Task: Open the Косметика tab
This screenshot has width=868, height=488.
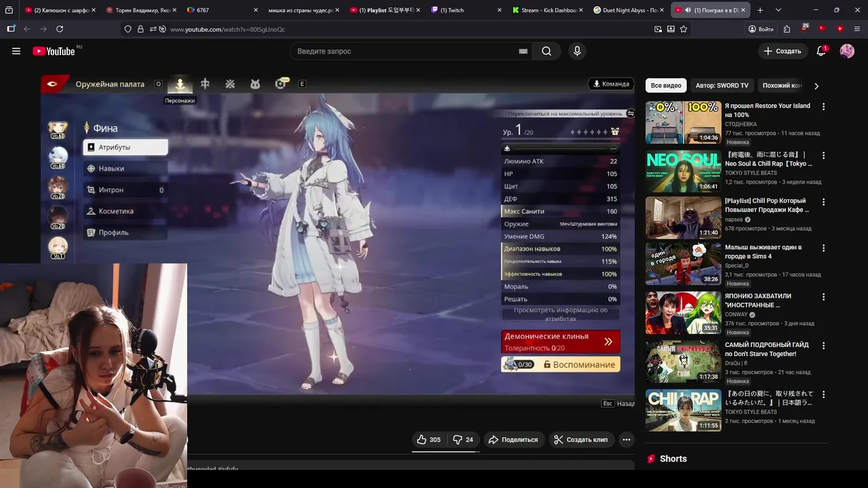Action: pyautogui.click(x=125, y=211)
